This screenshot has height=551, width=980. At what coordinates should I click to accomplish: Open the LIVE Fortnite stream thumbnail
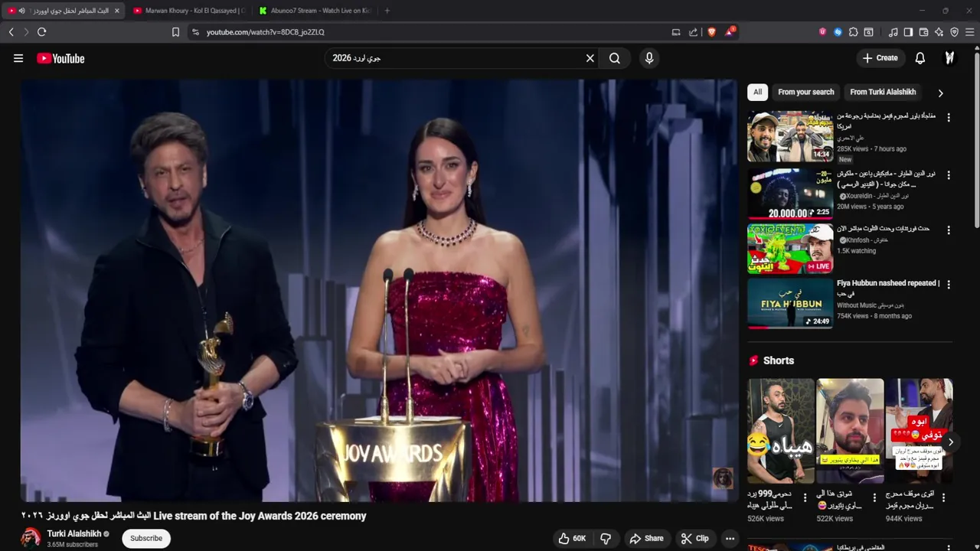pos(790,249)
